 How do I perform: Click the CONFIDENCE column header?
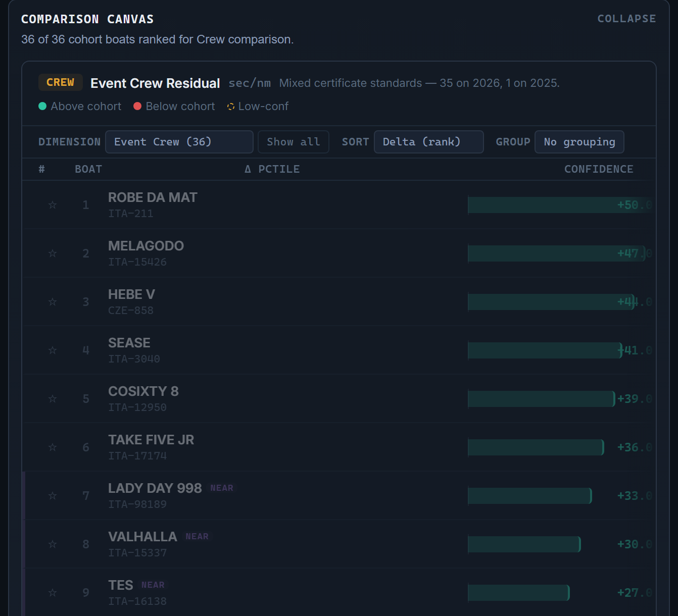(x=599, y=169)
